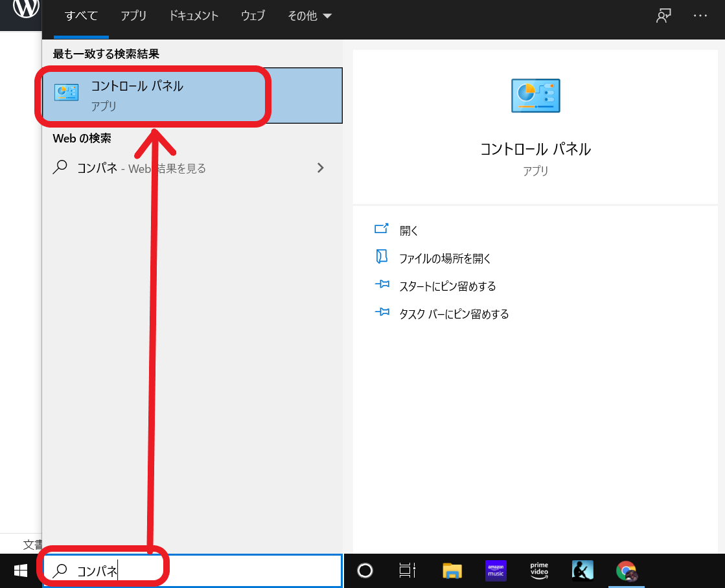Click the コントロール パネル title in preview pane
Image resolution: width=725 pixels, height=588 pixels.
[x=535, y=149]
